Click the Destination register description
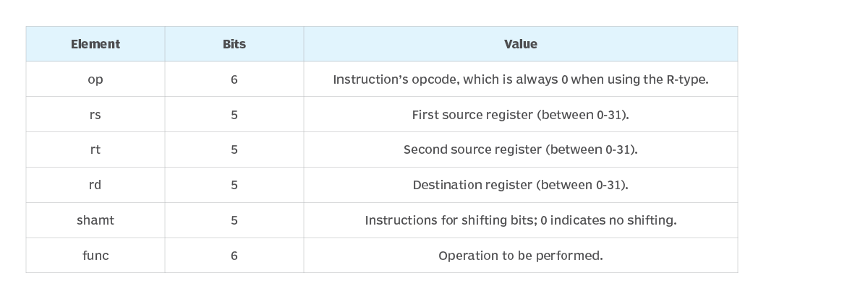This screenshot has height=299, width=868. [x=520, y=185]
